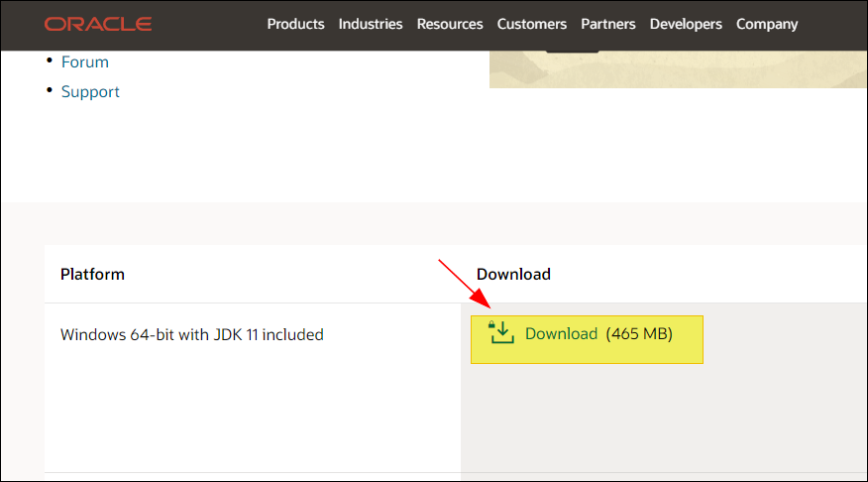Click the tan banner image
Screen dimensions: 868x482
coord(678,69)
